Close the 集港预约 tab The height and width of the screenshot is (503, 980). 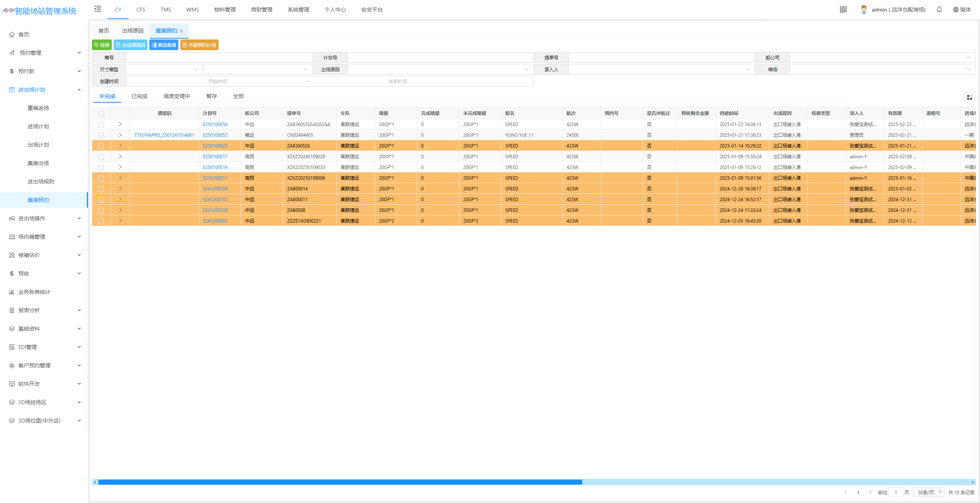(x=181, y=31)
